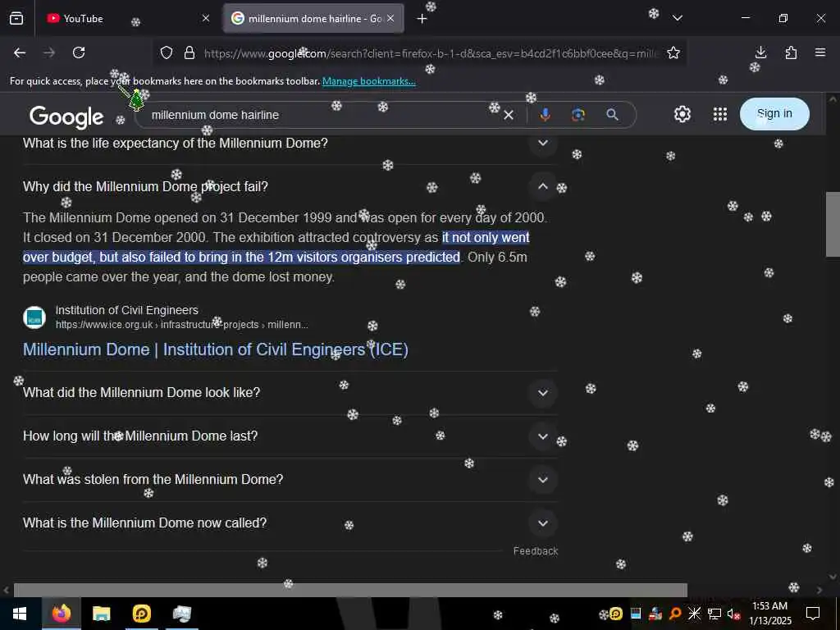Open the orange magnifier tray icon
This screenshot has width=840, height=630.
tap(675, 614)
